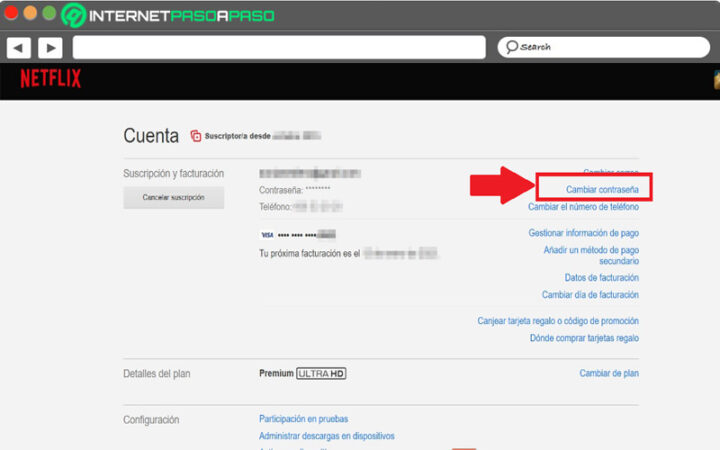
Task: Click the Premium plan text
Action: click(276, 373)
